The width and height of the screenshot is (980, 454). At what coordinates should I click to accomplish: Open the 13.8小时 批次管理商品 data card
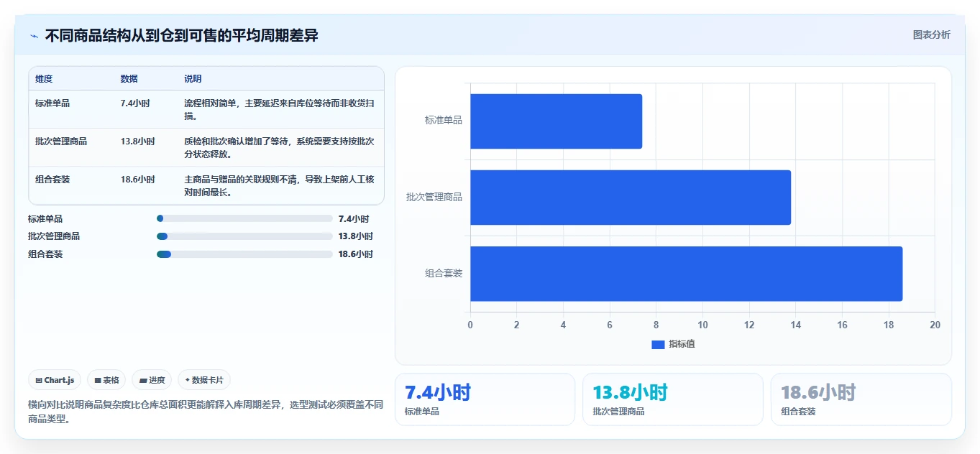coord(672,399)
